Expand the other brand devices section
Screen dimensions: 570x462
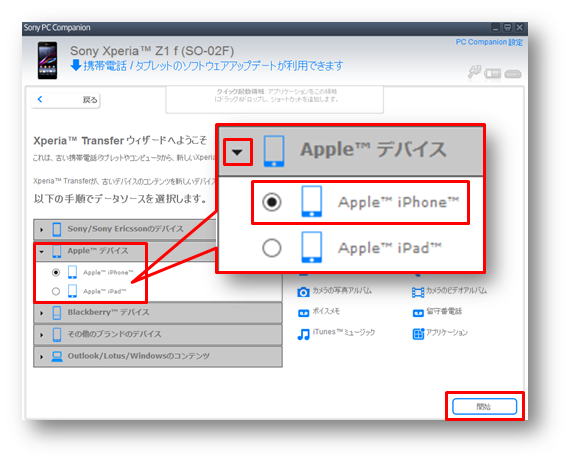(x=41, y=335)
